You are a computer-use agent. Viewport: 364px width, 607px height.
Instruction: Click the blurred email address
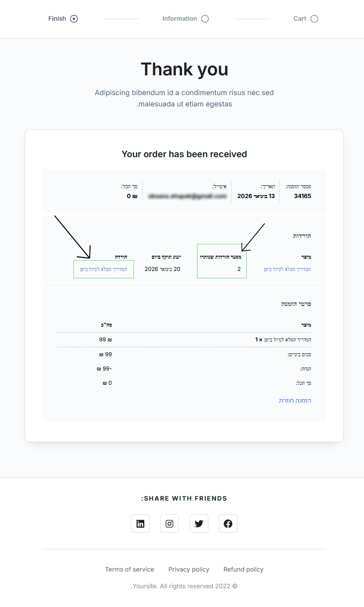[x=188, y=196]
